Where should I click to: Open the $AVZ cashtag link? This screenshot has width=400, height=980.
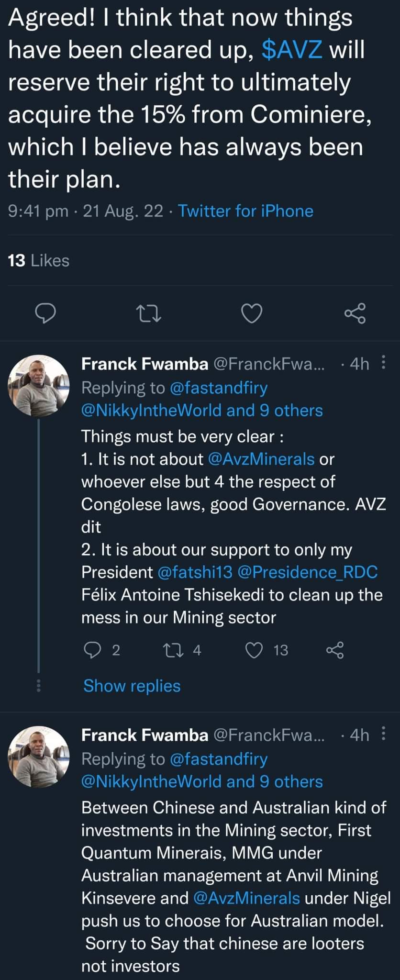click(292, 49)
